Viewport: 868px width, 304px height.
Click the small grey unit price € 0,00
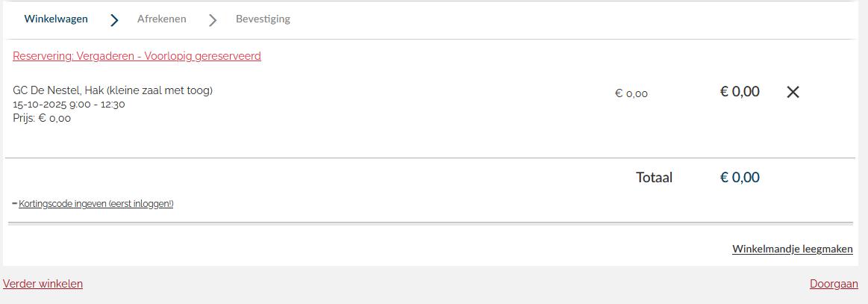[x=631, y=94]
